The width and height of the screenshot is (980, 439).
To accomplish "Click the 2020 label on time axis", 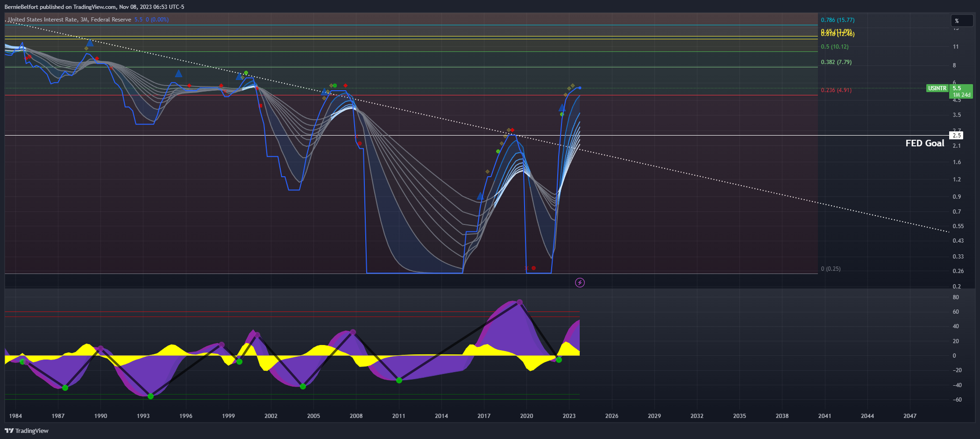I will point(526,416).
